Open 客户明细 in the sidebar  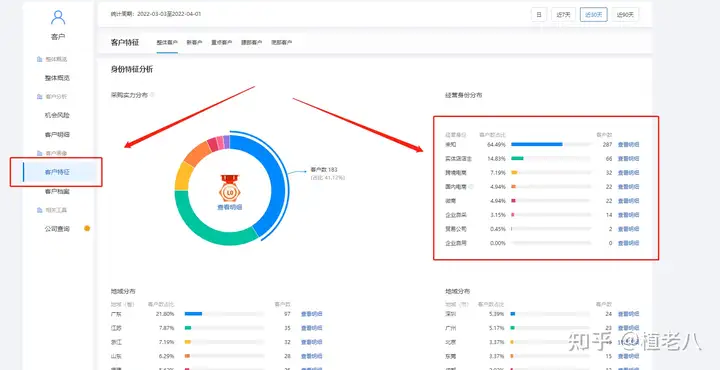point(57,135)
